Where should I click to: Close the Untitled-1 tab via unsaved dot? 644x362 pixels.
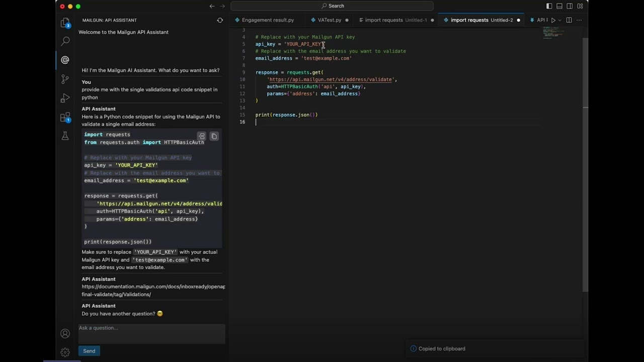(432, 20)
